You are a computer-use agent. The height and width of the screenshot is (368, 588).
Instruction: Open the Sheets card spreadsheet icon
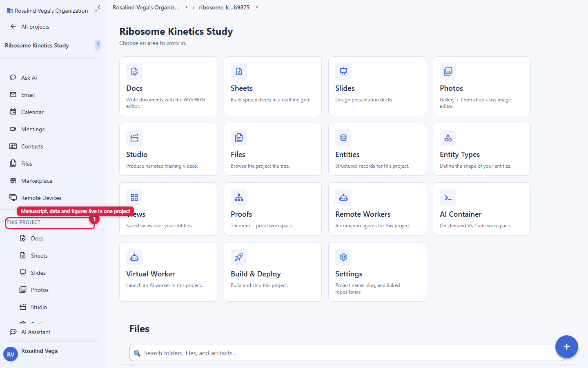tap(239, 72)
